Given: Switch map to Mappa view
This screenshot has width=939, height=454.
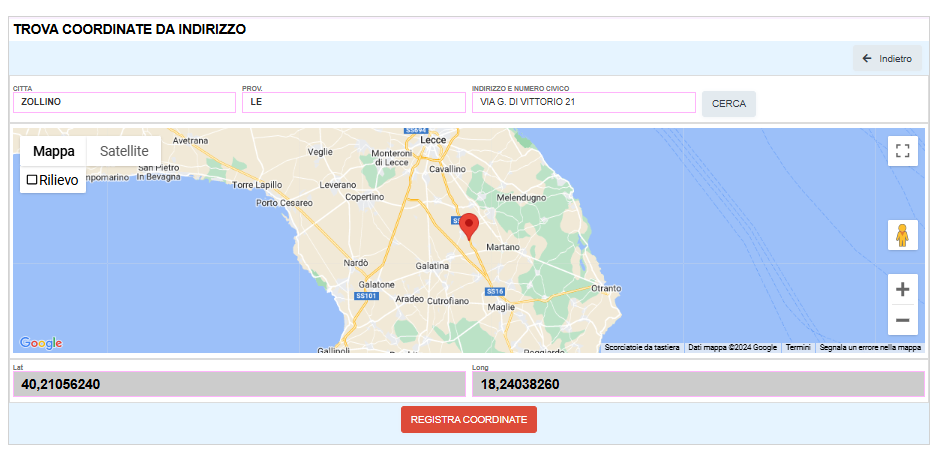Looking at the screenshot, I should pyautogui.click(x=54, y=151).
